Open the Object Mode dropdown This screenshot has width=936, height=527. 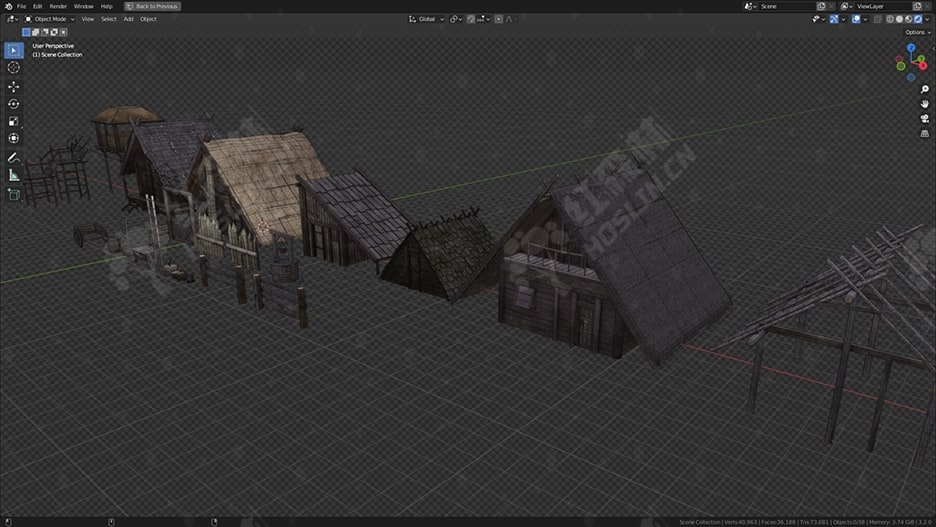point(50,19)
